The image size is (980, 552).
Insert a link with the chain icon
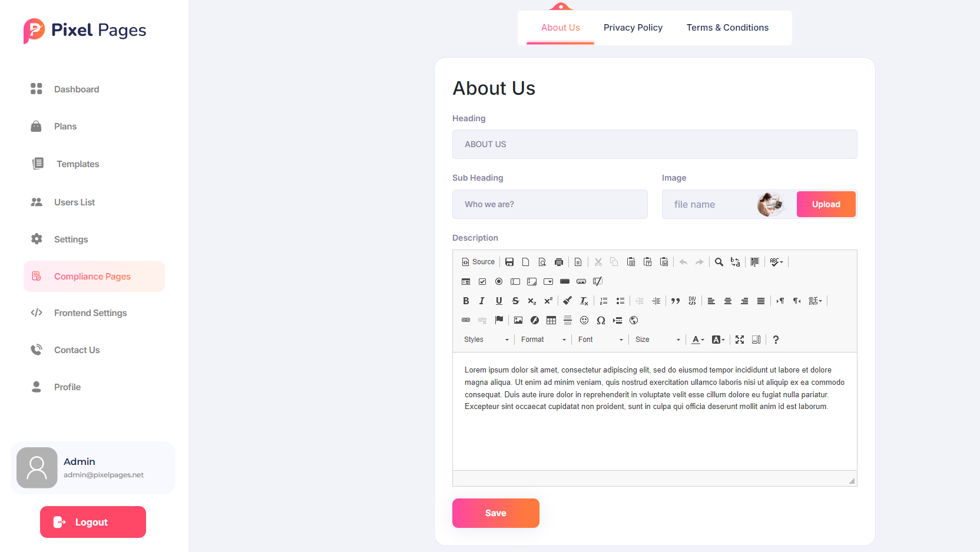[x=466, y=320]
